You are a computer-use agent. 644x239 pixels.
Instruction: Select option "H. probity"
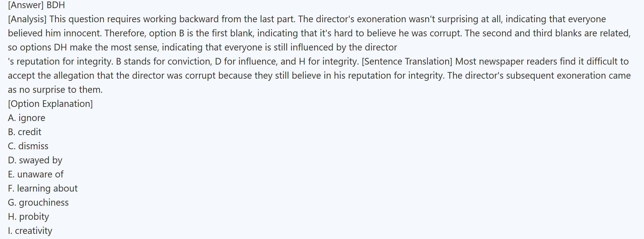pyautogui.click(x=28, y=217)
